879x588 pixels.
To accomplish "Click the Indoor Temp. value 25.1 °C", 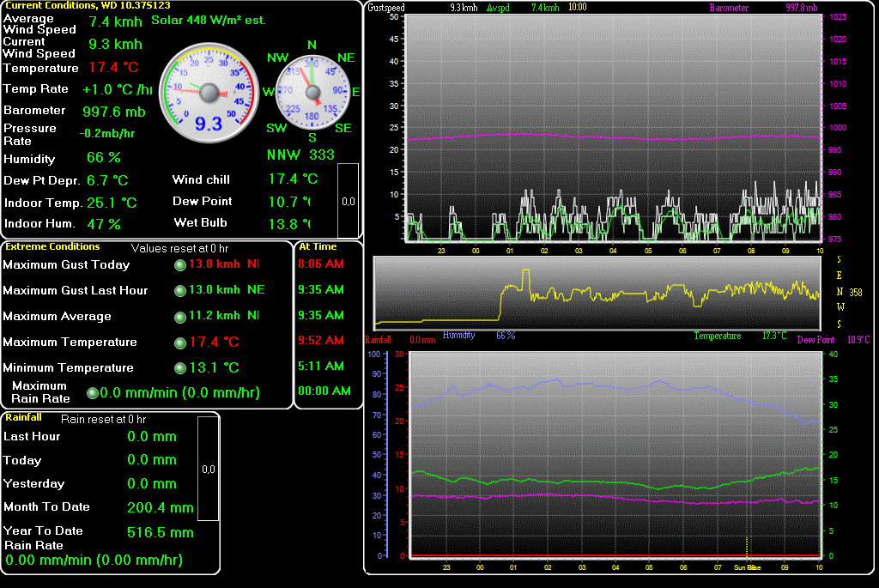I will pyautogui.click(x=112, y=203).
